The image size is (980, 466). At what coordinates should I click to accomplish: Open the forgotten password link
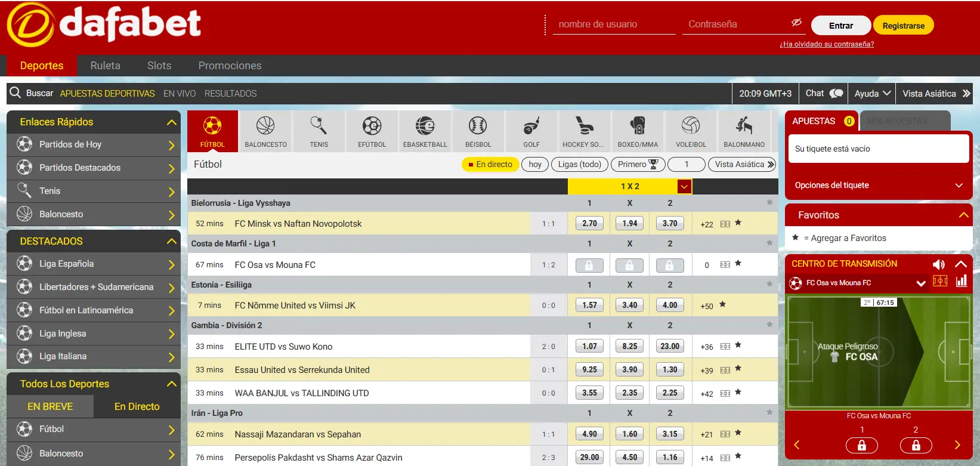click(826, 44)
